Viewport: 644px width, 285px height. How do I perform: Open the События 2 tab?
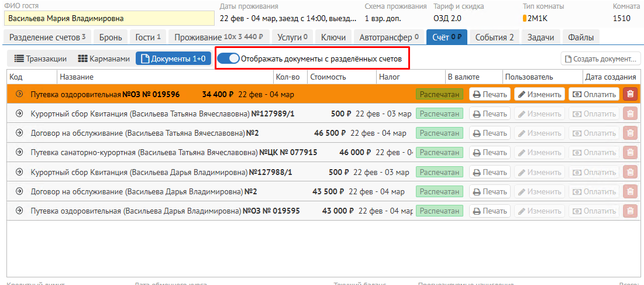(494, 37)
